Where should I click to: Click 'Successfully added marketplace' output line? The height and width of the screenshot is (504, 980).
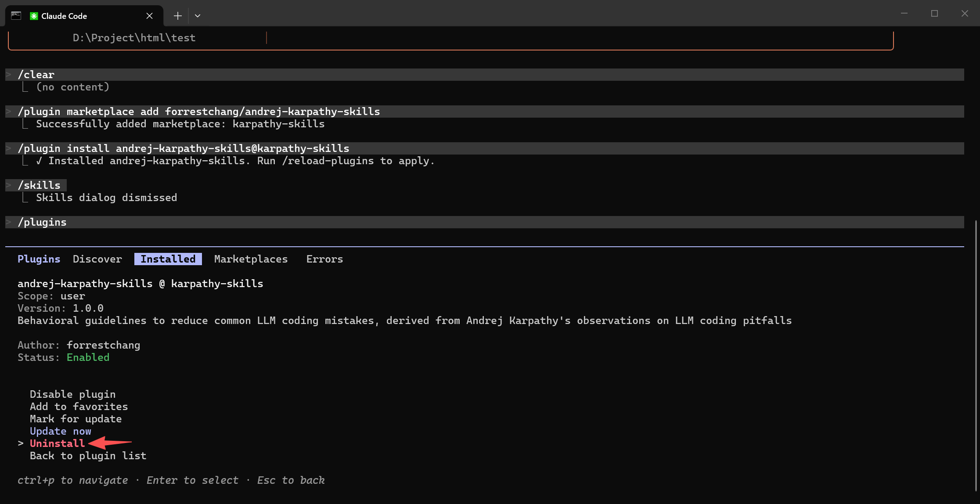pos(180,124)
